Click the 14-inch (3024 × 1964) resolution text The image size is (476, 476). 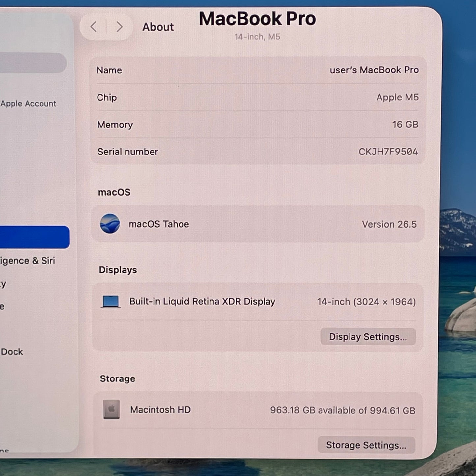(366, 302)
